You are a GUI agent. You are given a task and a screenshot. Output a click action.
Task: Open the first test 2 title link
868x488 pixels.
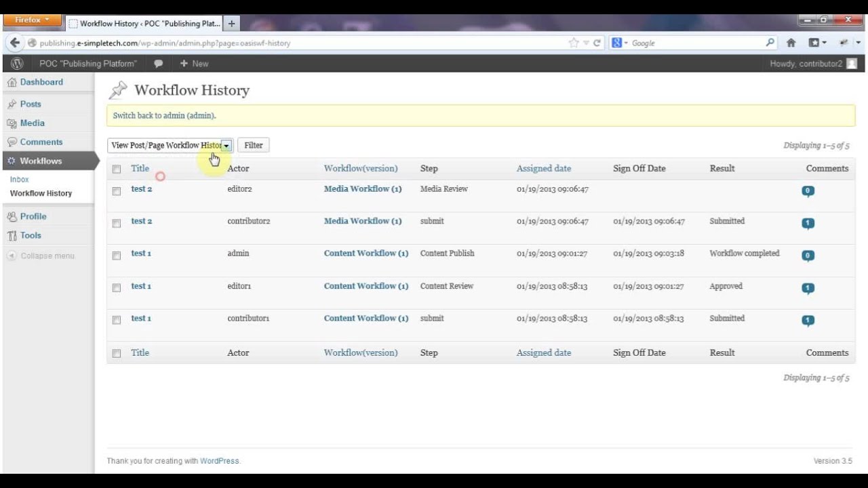(x=142, y=189)
